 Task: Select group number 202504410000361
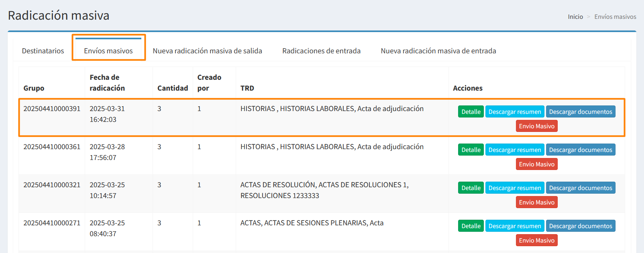tap(52, 147)
